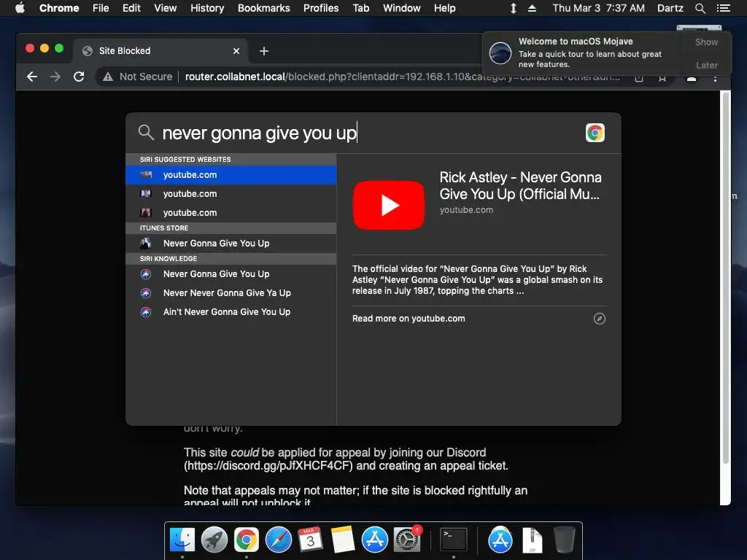This screenshot has width=747, height=560.
Task: Open Launchpad from the Dock
Action: pos(214,540)
